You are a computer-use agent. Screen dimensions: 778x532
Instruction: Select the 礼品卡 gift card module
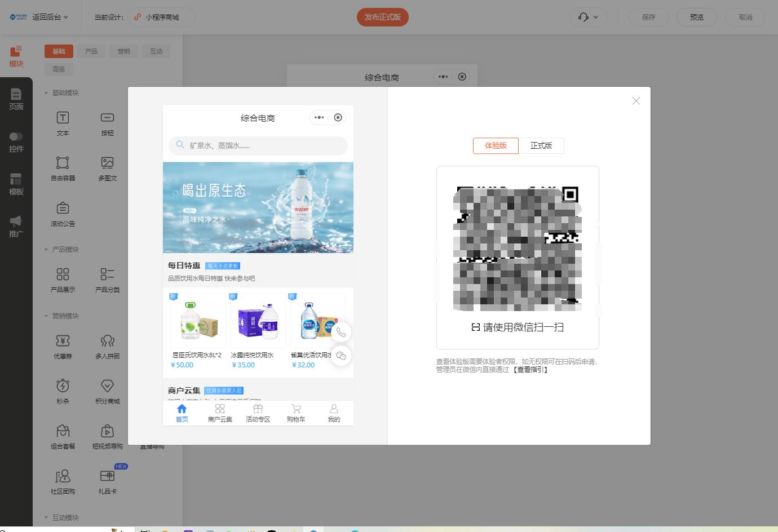point(107,482)
